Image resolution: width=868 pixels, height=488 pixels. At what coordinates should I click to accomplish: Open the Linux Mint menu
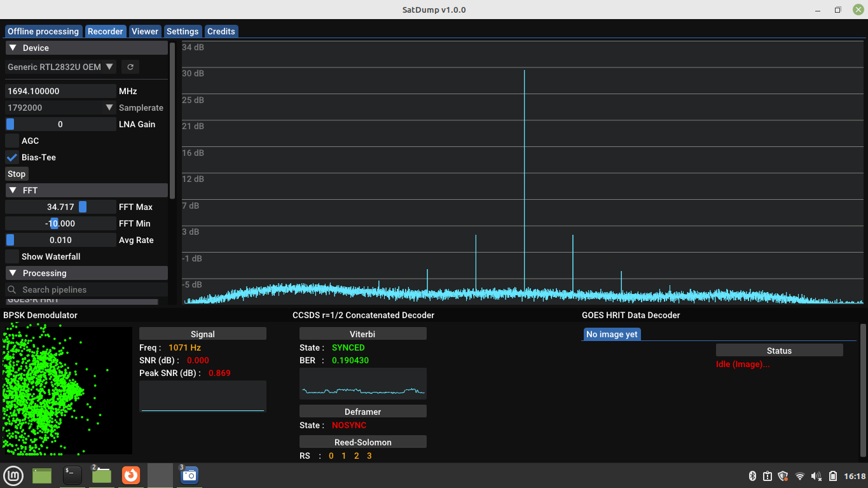pyautogui.click(x=13, y=475)
